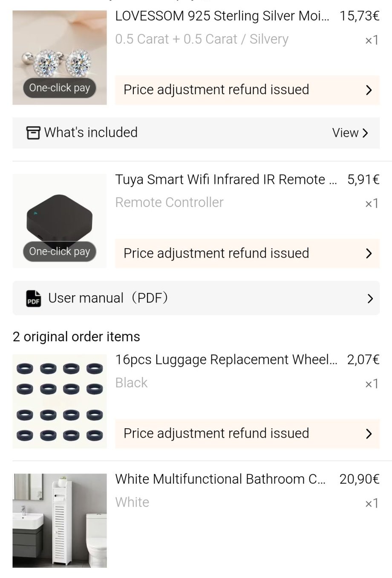This screenshot has height=578, width=392.
Task: Open the User manual (PDF) row chevron
Action: [x=369, y=299]
